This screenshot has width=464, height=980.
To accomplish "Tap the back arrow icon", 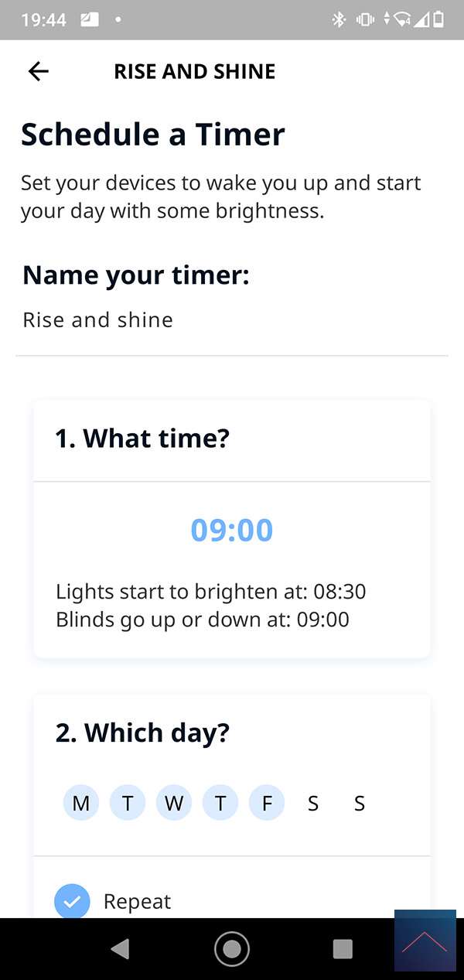I will pos(38,71).
